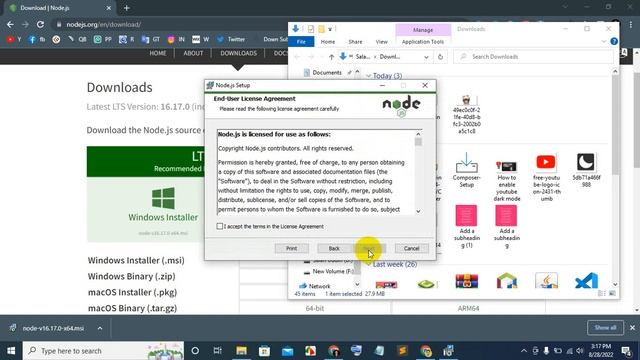Open the View ribbon tab in File Explorer
The image size is (640, 360).
pos(382,42)
